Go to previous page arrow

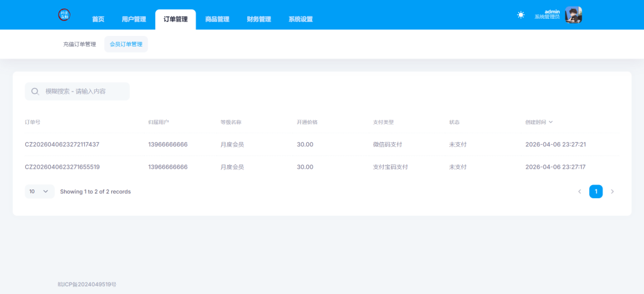pyautogui.click(x=579, y=191)
